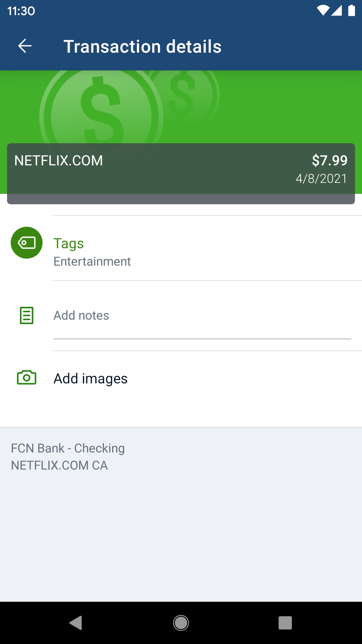Screen dimensions: 362x644
Task: Tap the NETFLIX.COM merchant name
Action: [x=59, y=161]
